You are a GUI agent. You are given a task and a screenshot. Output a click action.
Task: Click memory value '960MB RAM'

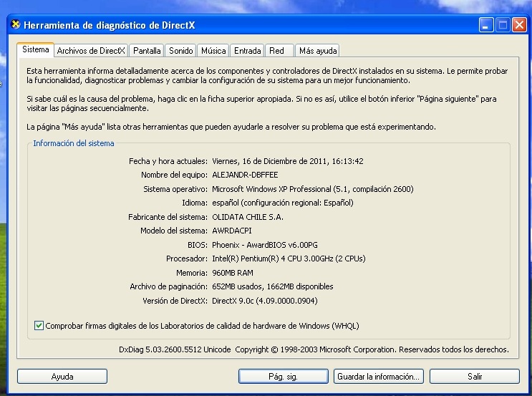233,273
